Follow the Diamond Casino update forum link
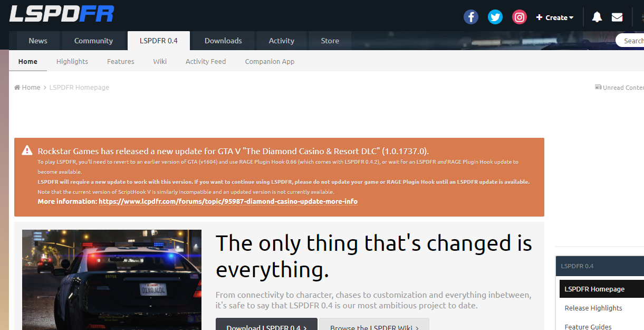 point(228,201)
